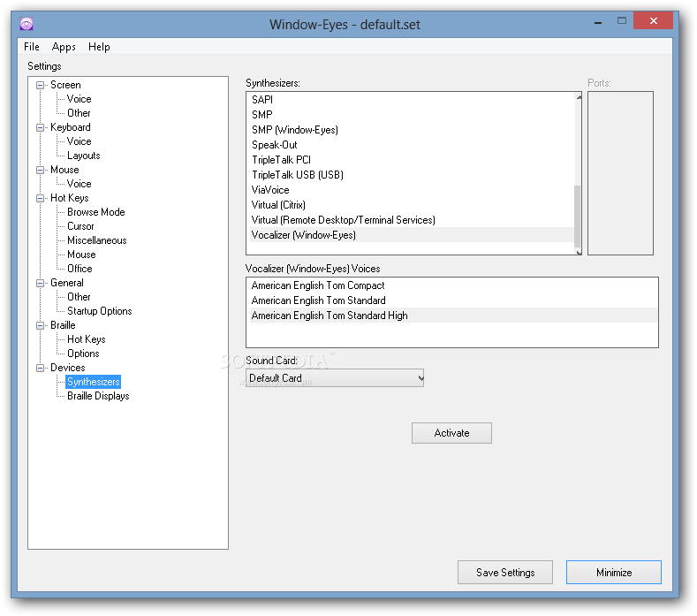The height and width of the screenshot is (616, 697).
Task: Collapse the Hot Keys tree node
Action: 40,198
